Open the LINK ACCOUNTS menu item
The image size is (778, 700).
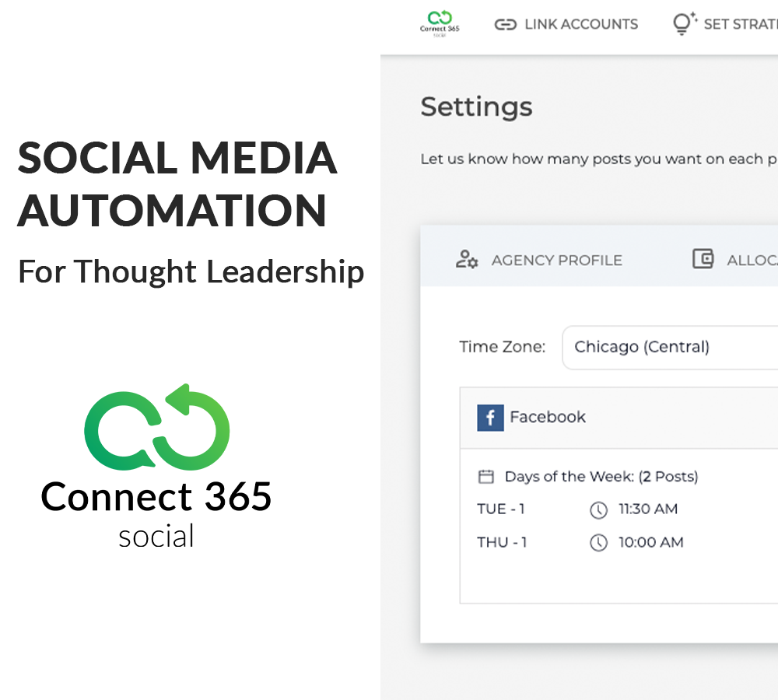point(580,25)
